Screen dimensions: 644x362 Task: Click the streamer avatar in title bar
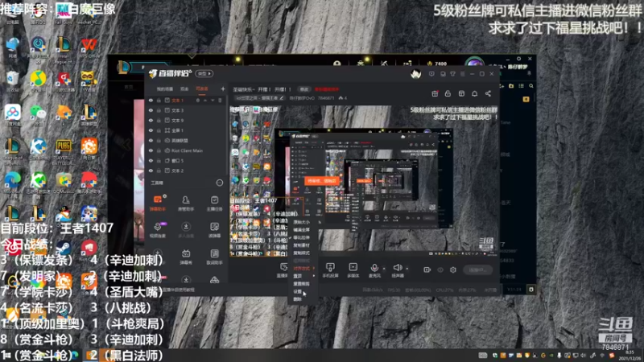[415, 74]
